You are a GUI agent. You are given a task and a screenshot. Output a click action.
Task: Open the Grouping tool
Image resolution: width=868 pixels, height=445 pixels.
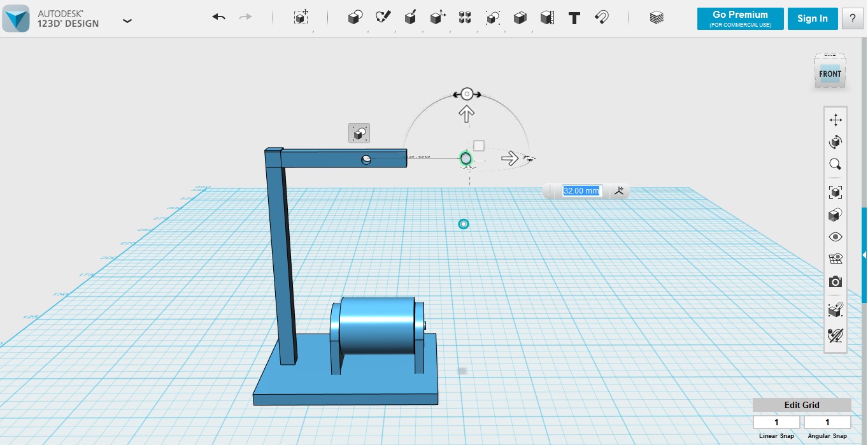[x=492, y=17]
